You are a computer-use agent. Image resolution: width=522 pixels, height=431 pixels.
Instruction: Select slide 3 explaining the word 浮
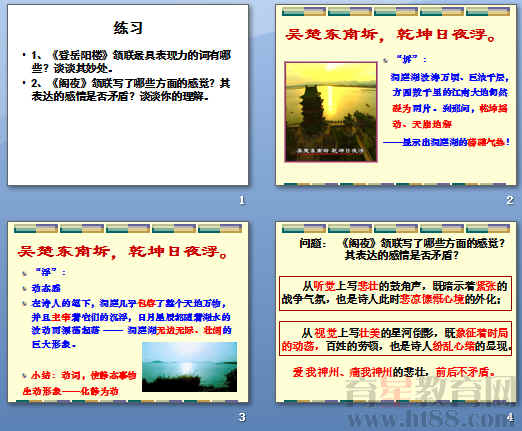pos(128,312)
